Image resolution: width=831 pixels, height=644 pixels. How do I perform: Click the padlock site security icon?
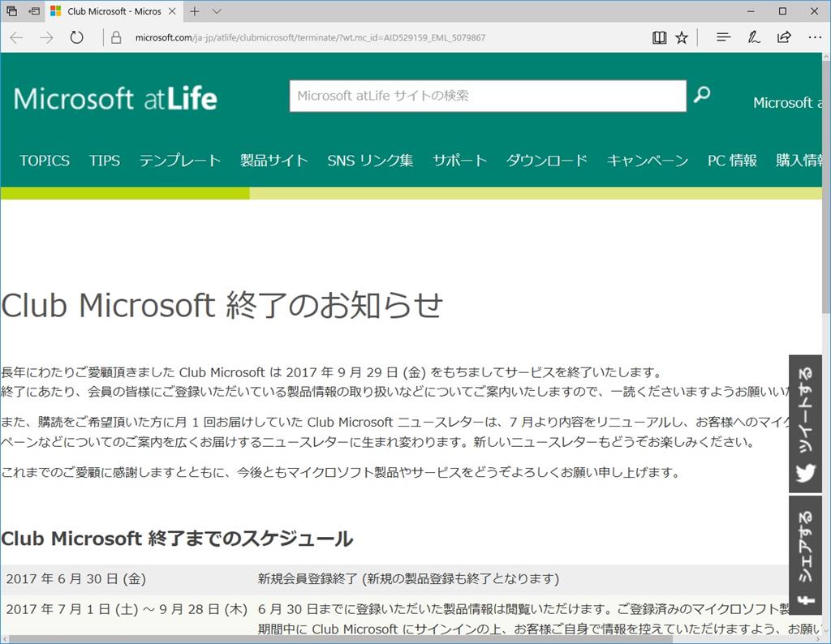(x=116, y=37)
